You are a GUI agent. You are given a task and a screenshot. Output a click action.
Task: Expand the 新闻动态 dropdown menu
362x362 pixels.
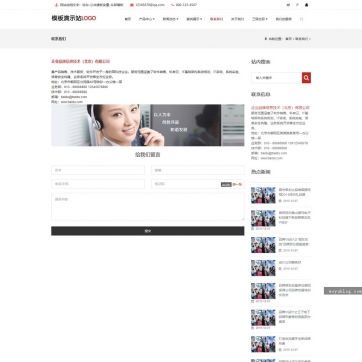coord(170,19)
